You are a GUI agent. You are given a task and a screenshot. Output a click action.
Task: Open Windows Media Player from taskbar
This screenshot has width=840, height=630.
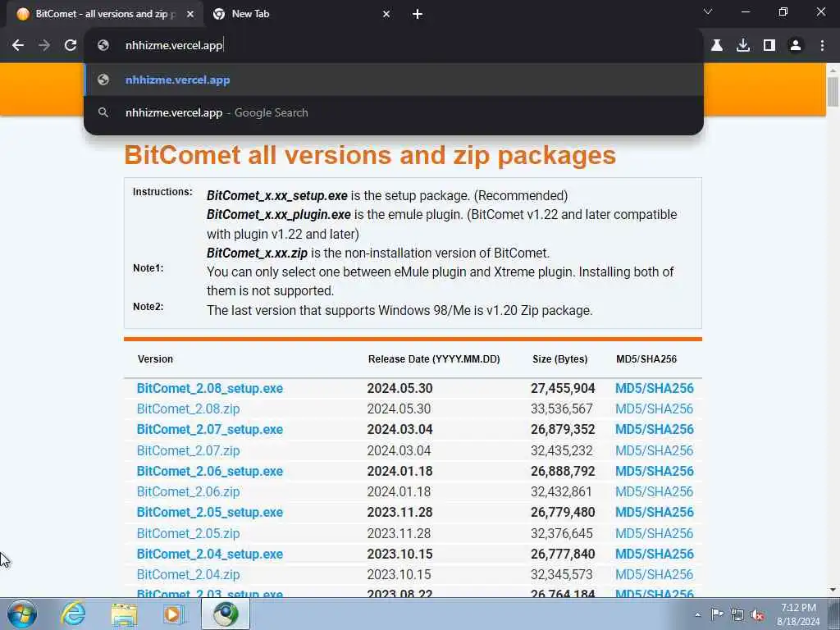click(174, 614)
